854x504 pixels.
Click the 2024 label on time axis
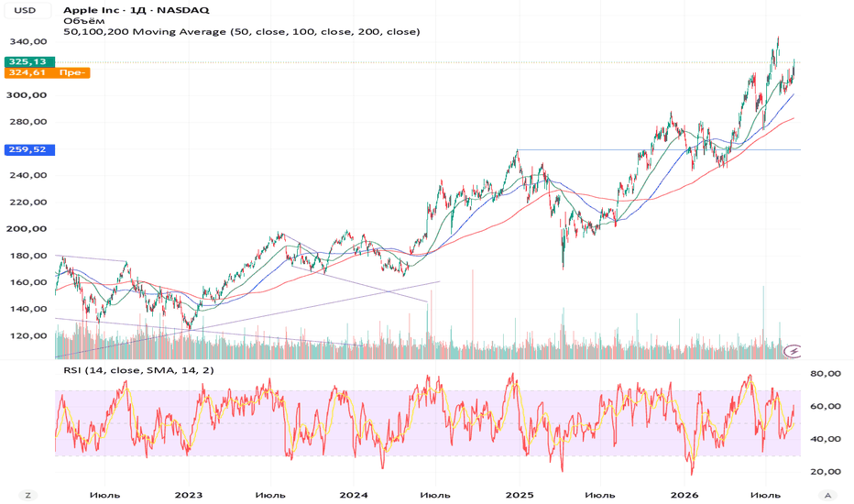click(x=354, y=495)
